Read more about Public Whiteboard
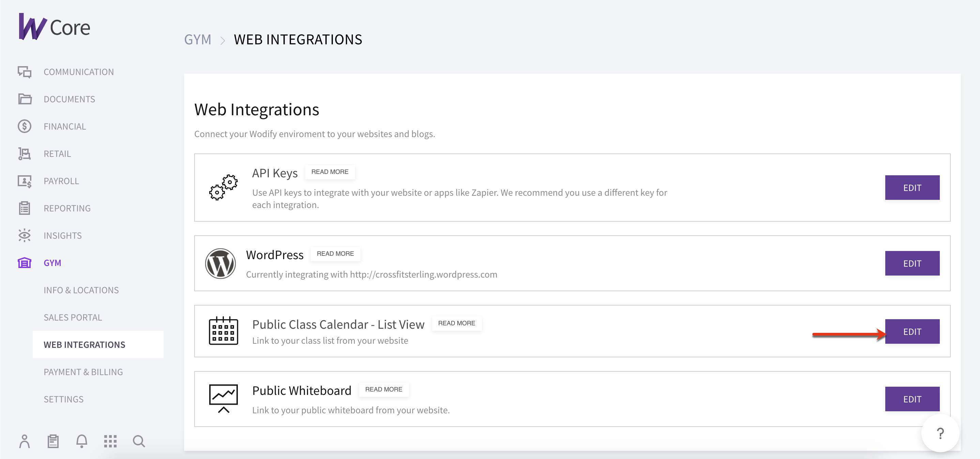This screenshot has height=459, width=980. 383,390
